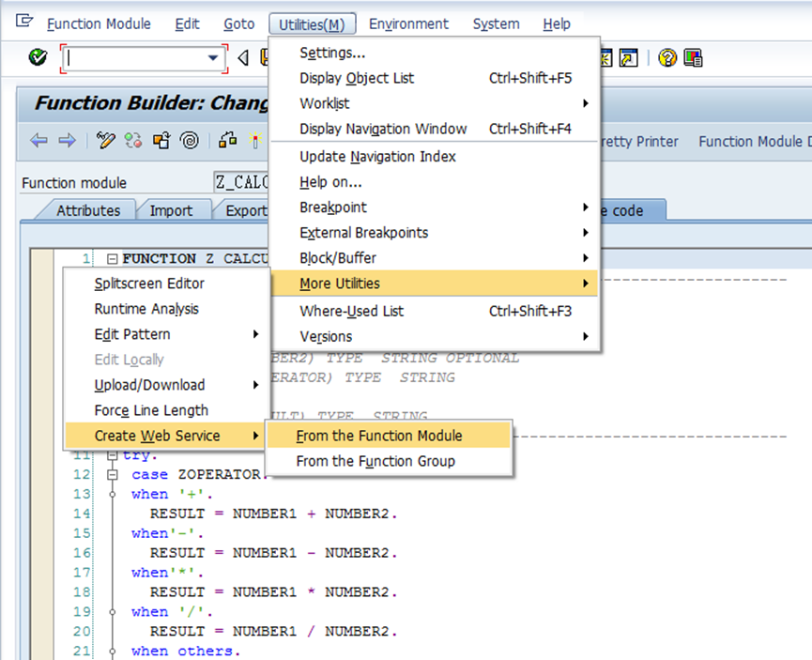812x660 pixels.
Task: Open the Edit menu
Action: click(x=187, y=23)
